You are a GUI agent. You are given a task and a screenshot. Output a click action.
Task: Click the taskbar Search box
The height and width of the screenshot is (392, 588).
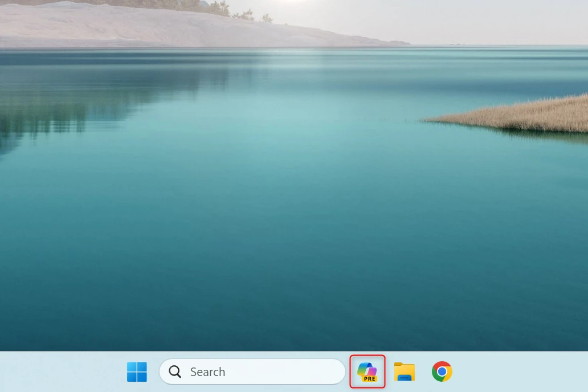coord(252,371)
